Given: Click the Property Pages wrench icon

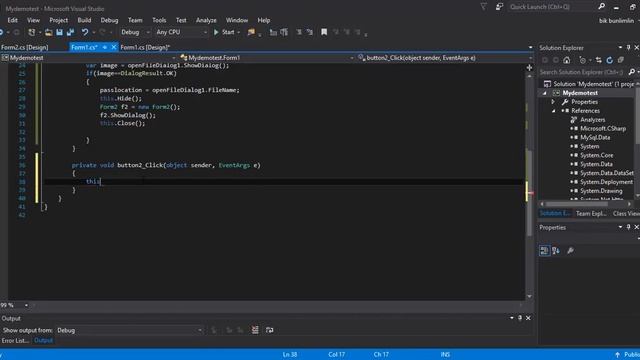Looking at the screenshot, I should coord(570,250).
